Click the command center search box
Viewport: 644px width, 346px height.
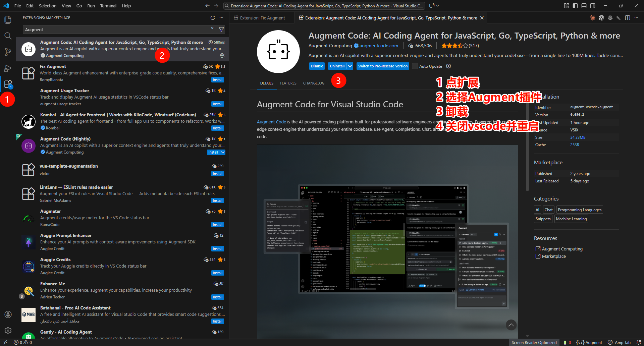coord(324,6)
